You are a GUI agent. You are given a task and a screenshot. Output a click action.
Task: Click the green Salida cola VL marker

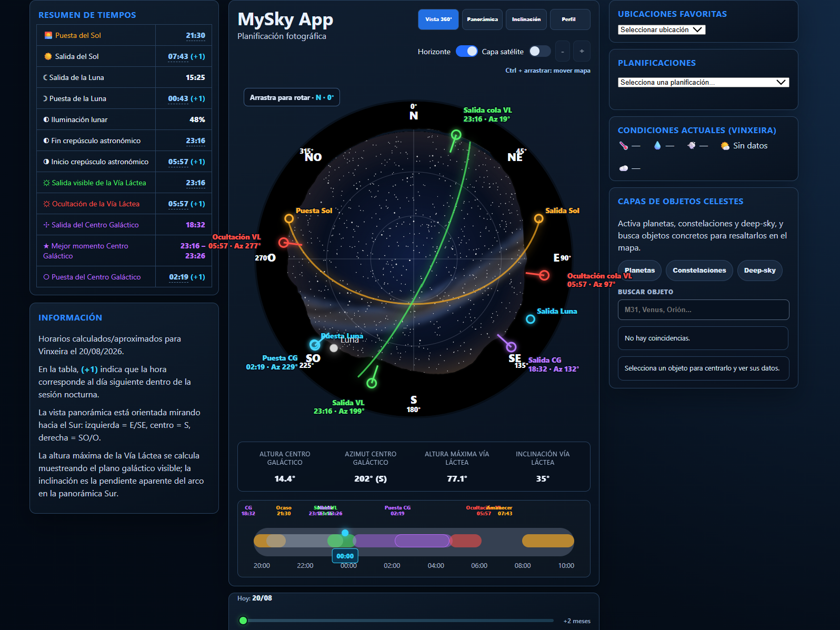tap(456, 135)
